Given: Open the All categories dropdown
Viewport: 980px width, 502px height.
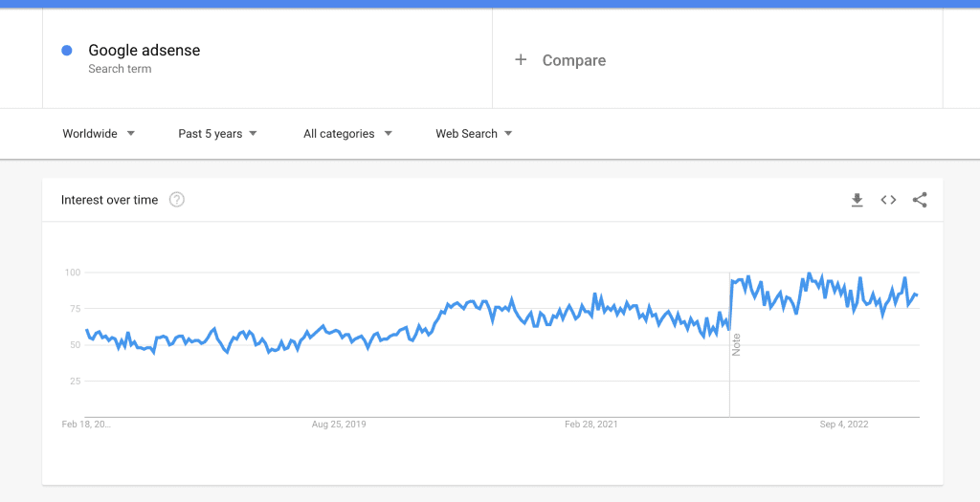Looking at the screenshot, I should tap(347, 134).
